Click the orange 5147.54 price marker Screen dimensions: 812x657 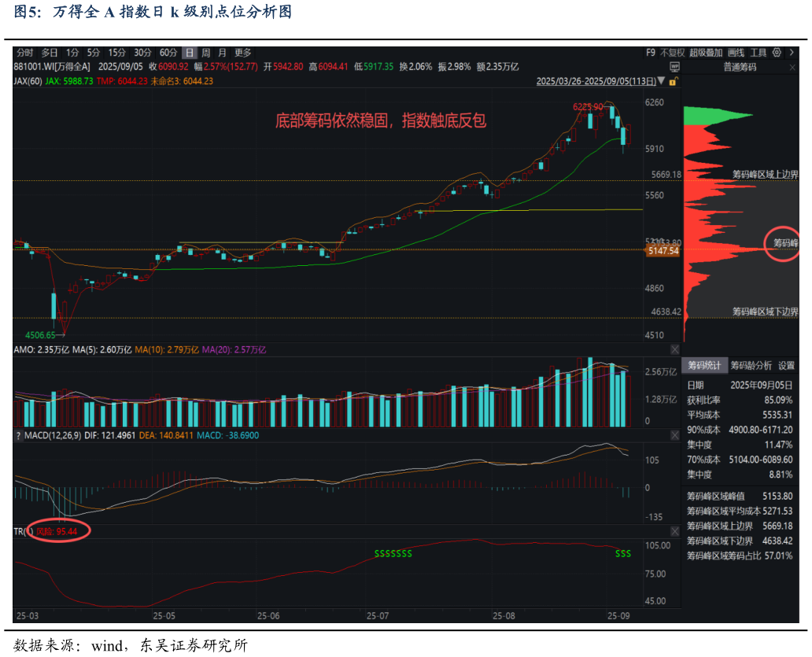click(x=663, y=251)
